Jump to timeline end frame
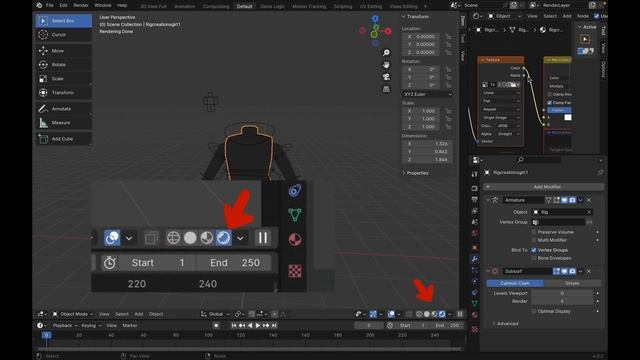This screenshot has width=640, height=360. 274,325
